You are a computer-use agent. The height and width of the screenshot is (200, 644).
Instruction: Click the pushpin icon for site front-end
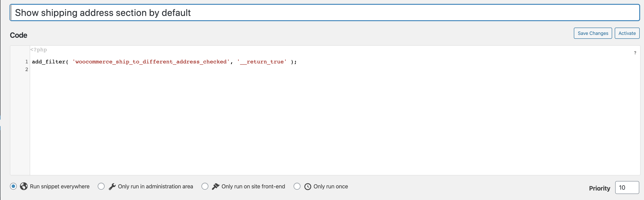[215, 186]
